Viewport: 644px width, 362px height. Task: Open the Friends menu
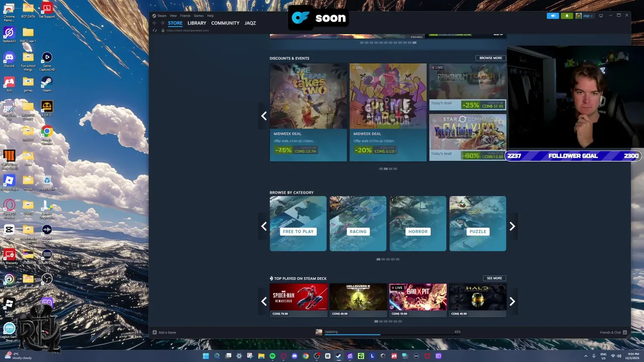point(185,16)
